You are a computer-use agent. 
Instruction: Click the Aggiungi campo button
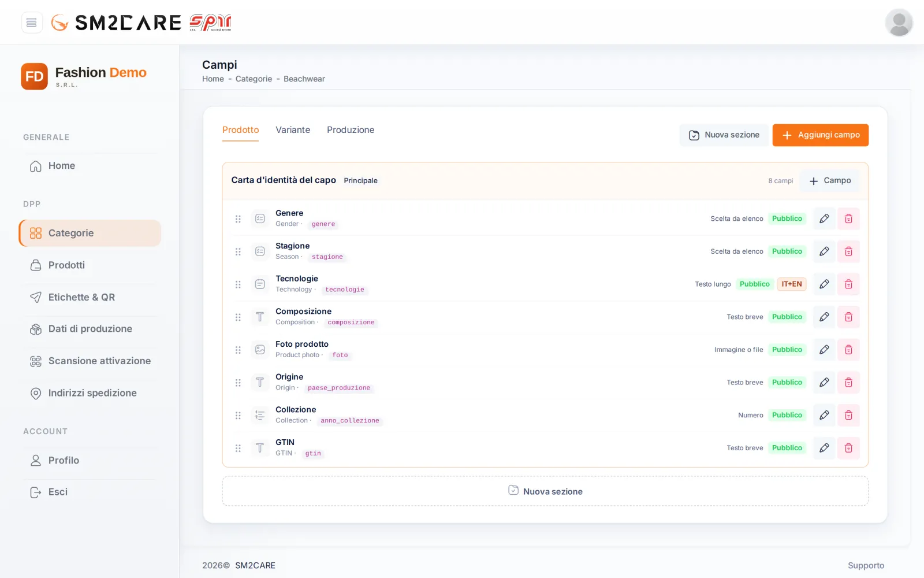coord(820,135)
